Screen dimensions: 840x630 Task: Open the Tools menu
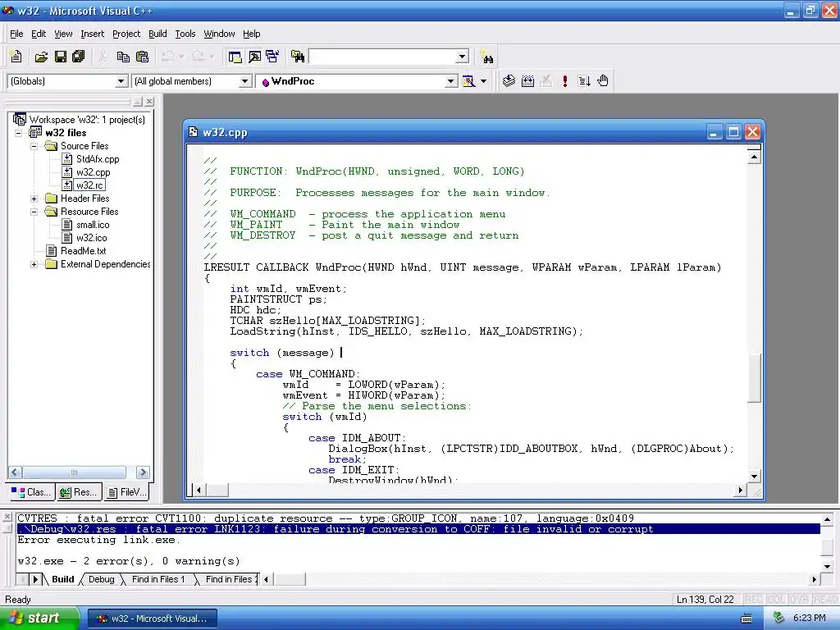pos(185,34)
